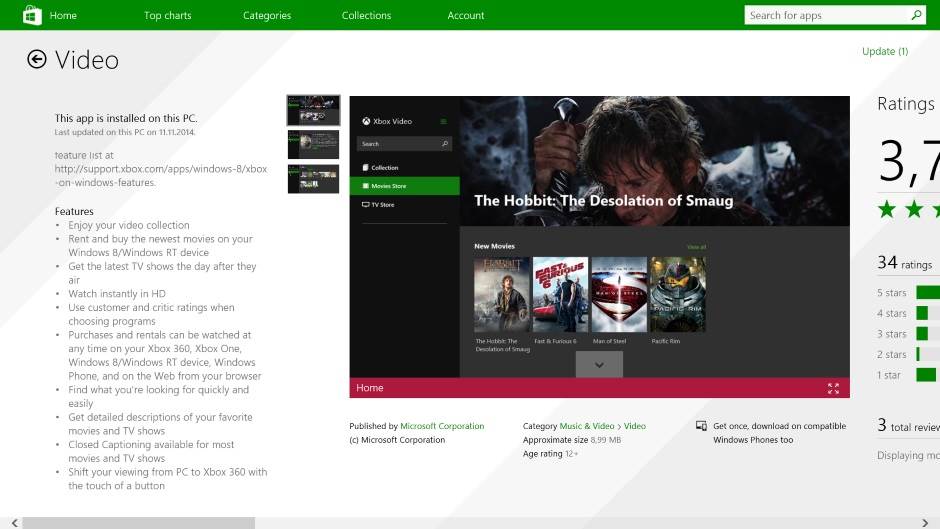Screen dimensions: 940x529
Task: Open Account menu
Action: pyautogui.click(x=466, y=16)
